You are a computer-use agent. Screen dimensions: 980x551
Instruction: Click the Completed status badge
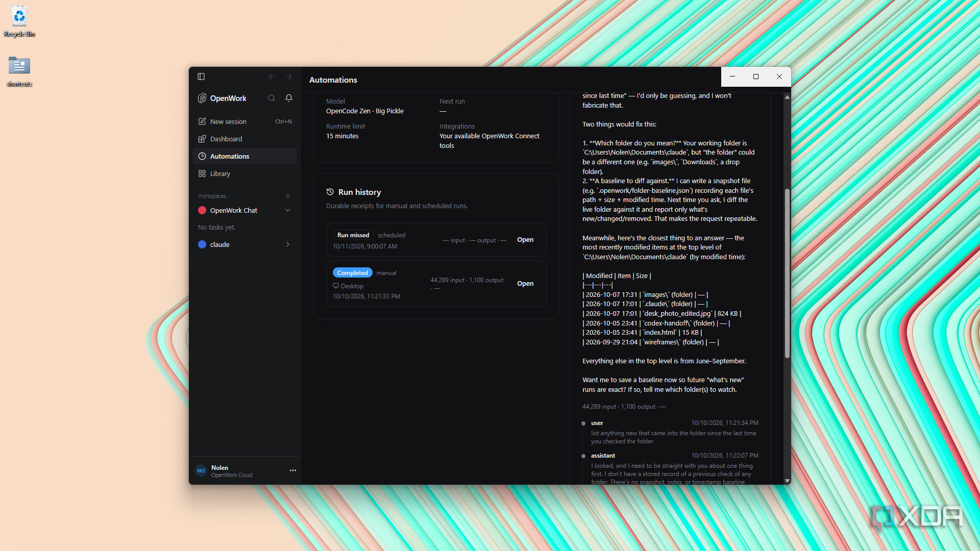(353, 273)
